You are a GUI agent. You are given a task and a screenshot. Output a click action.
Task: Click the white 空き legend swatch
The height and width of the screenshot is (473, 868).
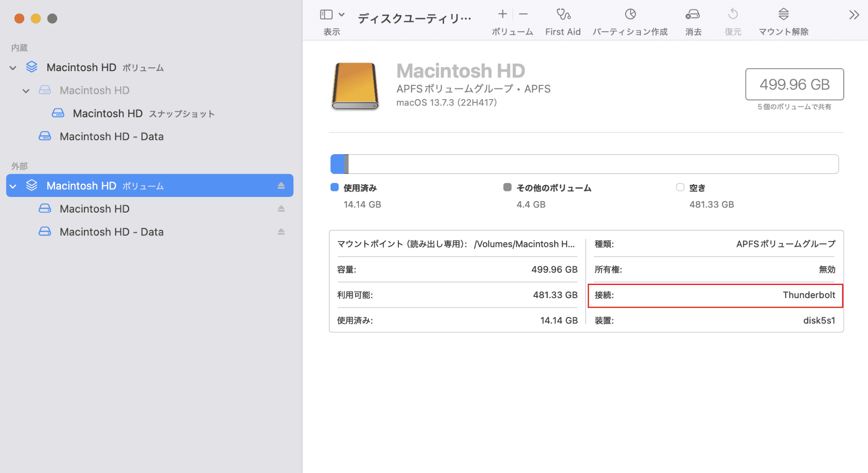(680, 187)
